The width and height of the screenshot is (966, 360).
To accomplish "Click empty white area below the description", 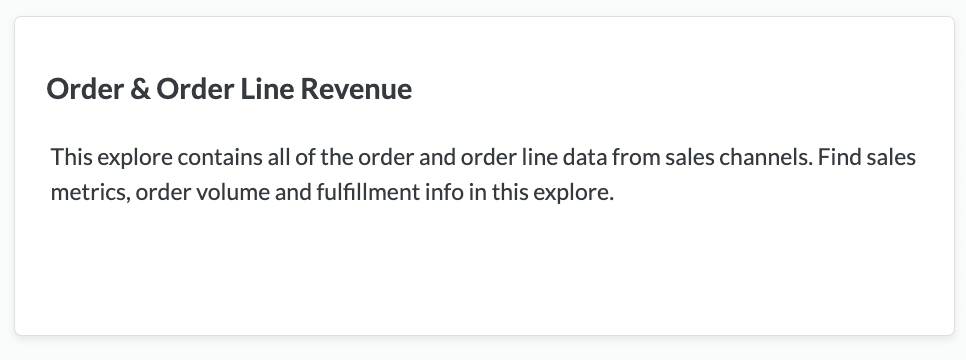I will point(483,271).
